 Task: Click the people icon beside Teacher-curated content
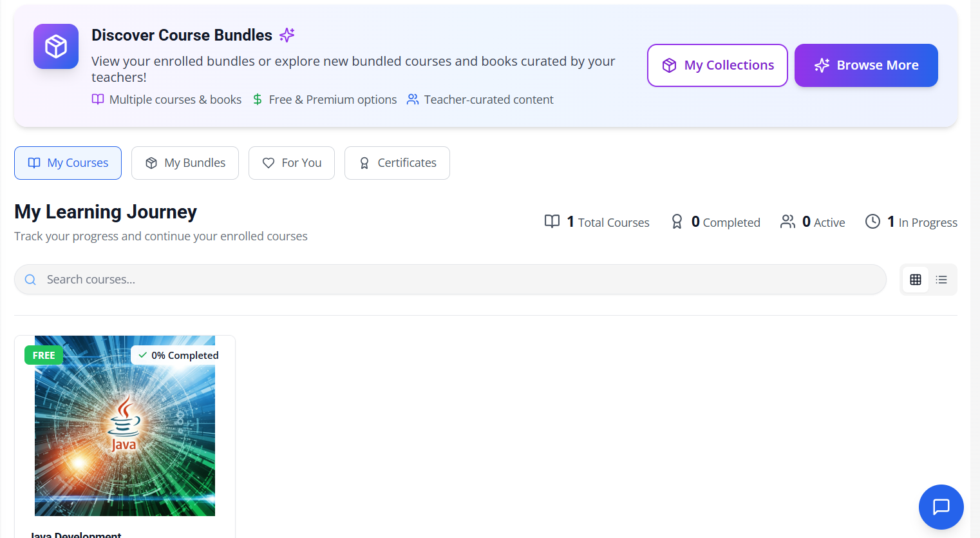coord(412,99)
